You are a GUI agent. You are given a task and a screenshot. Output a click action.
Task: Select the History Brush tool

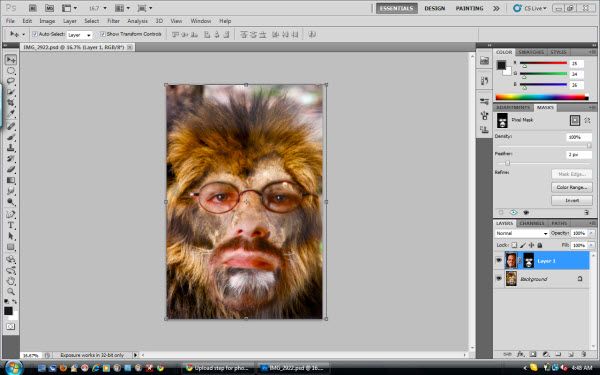coord(11,158)
